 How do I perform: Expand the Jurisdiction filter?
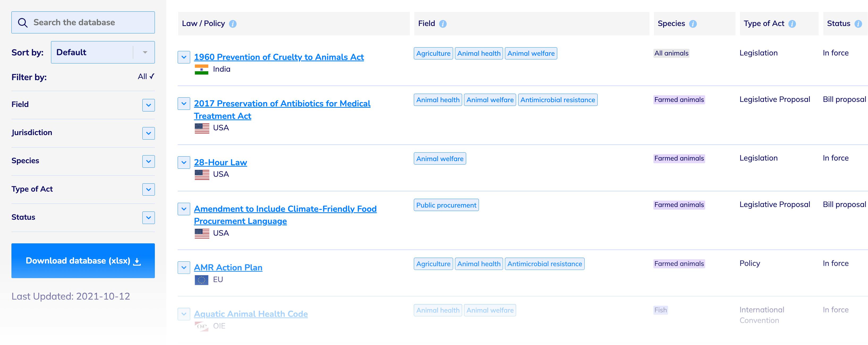pos(148,133)
